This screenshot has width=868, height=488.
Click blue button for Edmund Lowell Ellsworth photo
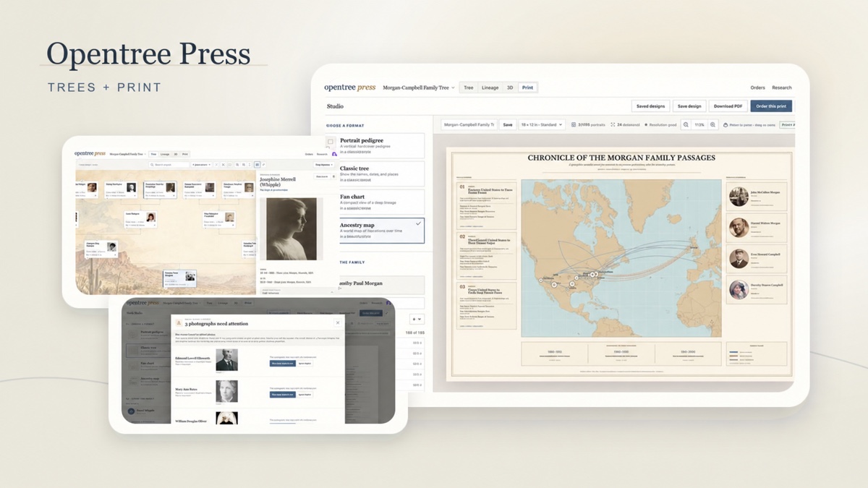click(x=283, y=363)
